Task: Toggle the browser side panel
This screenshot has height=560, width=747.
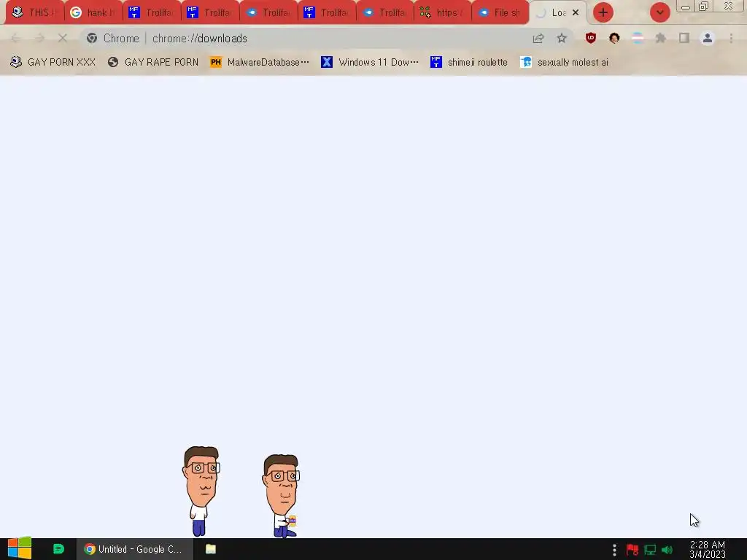Action: pos(684,38)
